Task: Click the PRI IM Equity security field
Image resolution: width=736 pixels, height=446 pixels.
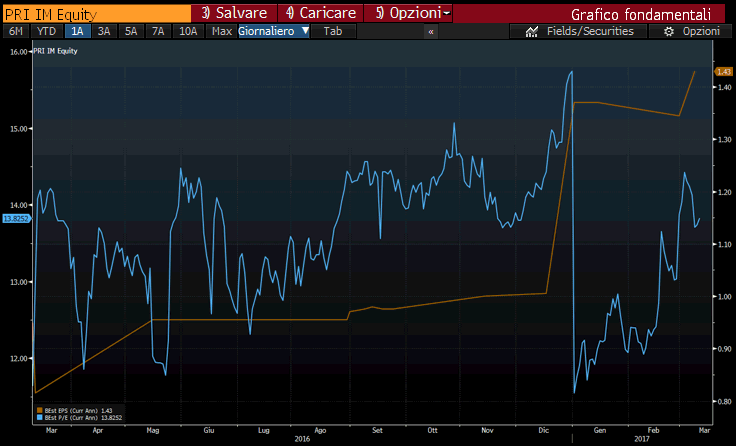Action: point(95,13)
